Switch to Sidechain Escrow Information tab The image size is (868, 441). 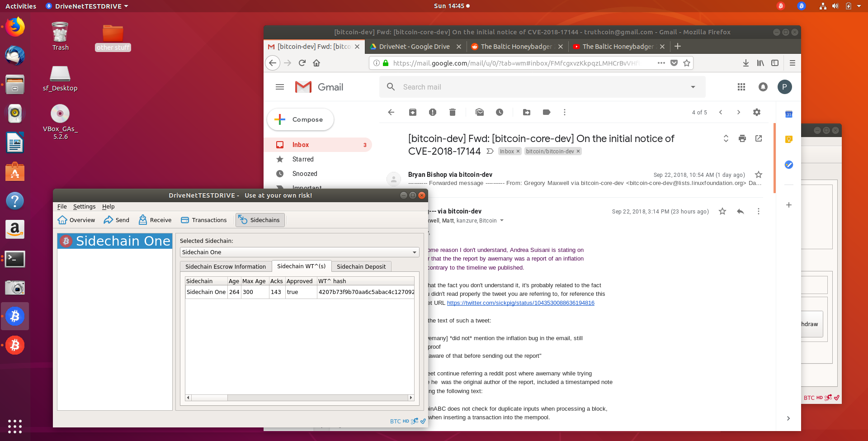[226, 266]
